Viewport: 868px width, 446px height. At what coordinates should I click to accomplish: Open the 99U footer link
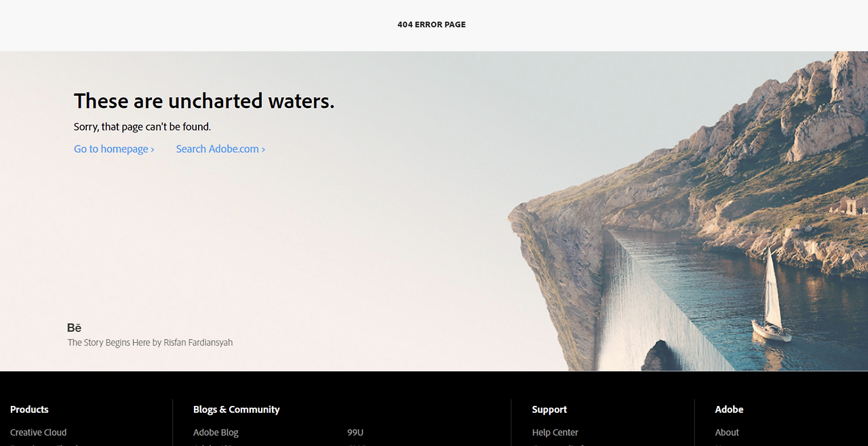[355, 432]
